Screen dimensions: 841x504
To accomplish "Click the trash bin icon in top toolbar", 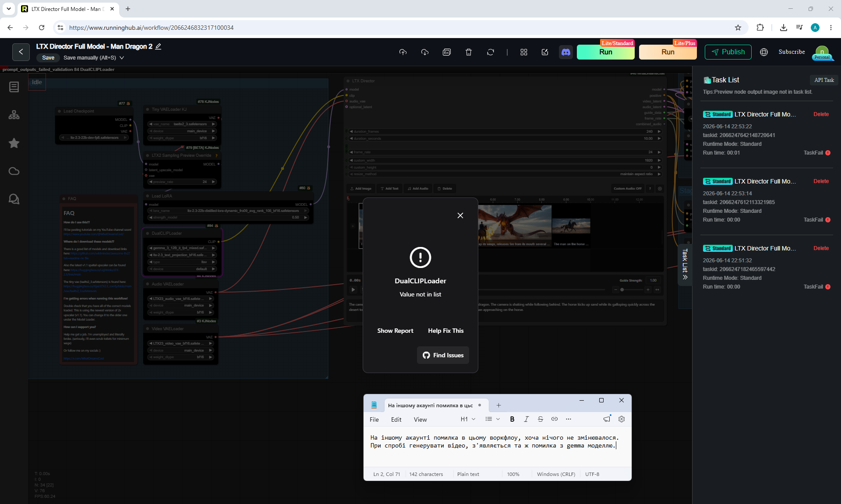I will [469, 52].
